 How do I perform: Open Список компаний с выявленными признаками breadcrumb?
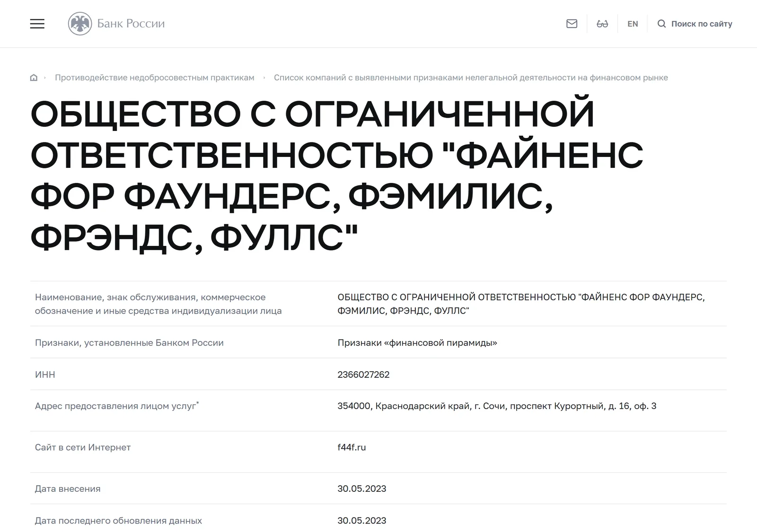(471, 78)
